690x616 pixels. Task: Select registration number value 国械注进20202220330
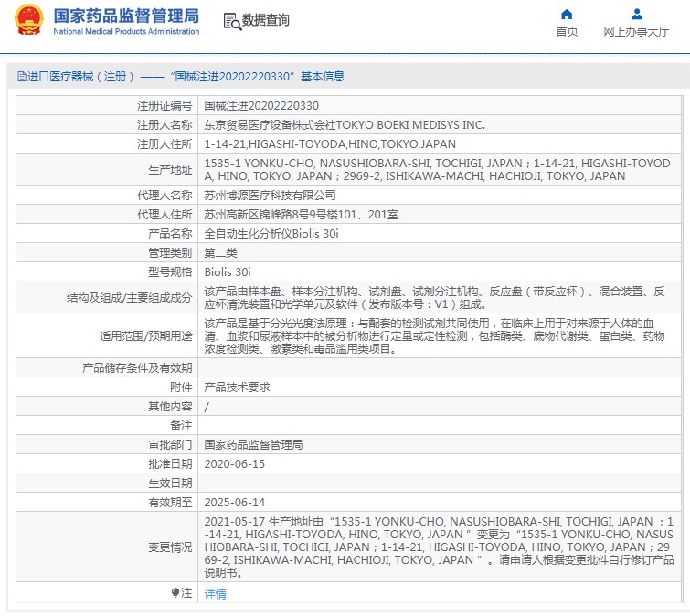point(261,106)
